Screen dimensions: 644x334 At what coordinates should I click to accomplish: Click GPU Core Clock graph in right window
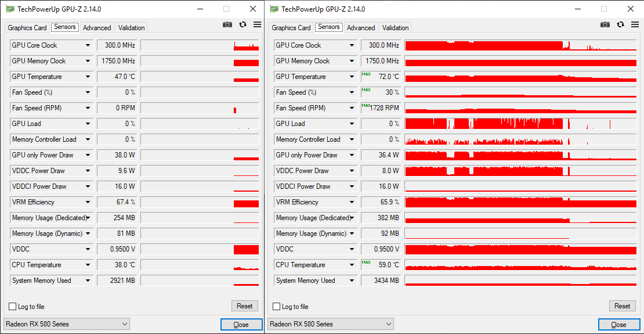pos(520,45)
